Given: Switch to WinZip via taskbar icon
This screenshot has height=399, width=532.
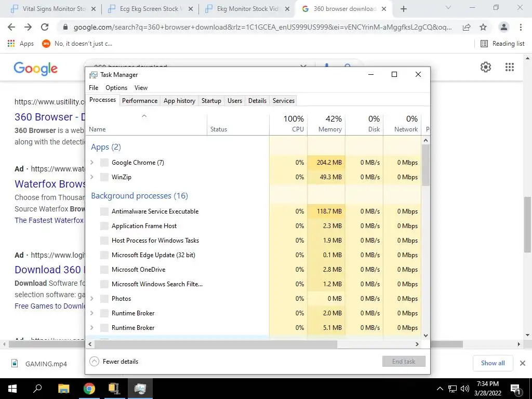Looking at the screenshot, I should (114, 389).
